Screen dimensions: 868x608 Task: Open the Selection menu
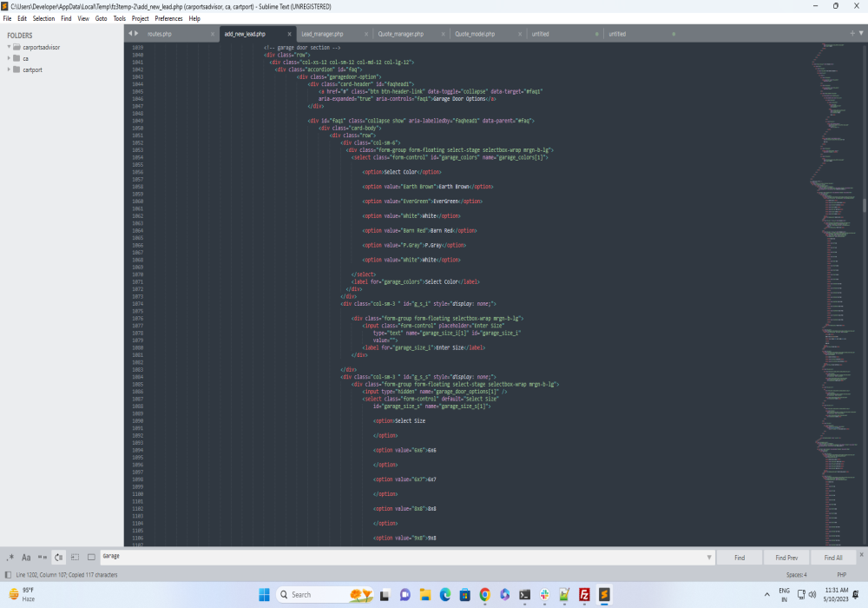click(43, 18)
